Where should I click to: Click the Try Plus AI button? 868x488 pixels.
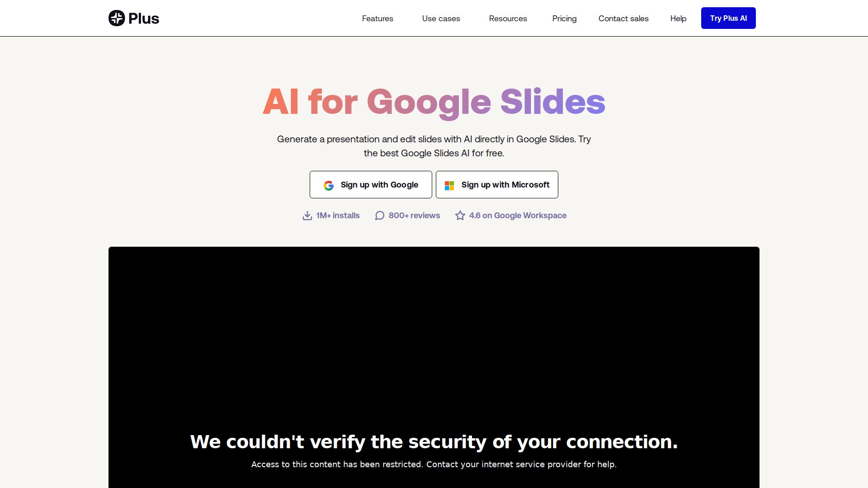(728, 18)
